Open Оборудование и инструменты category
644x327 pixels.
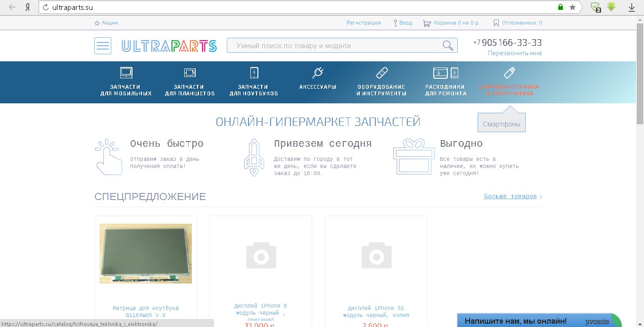coord(381,81)
